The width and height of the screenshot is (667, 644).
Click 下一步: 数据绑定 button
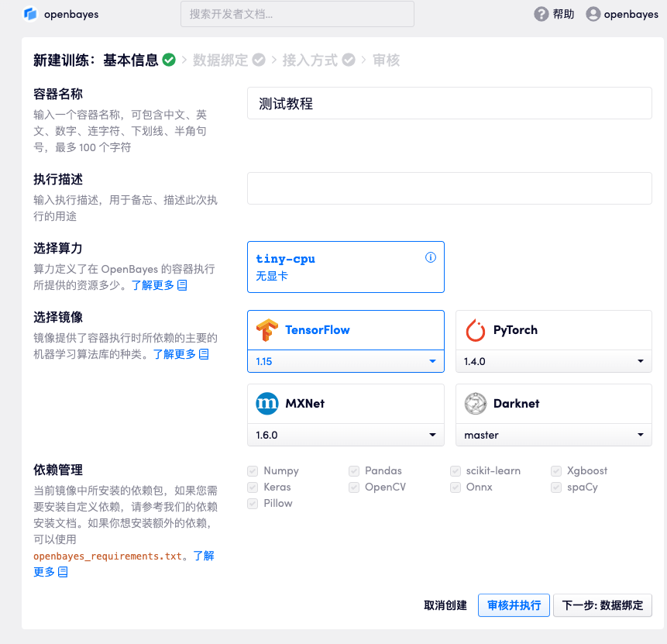(602, 605)
